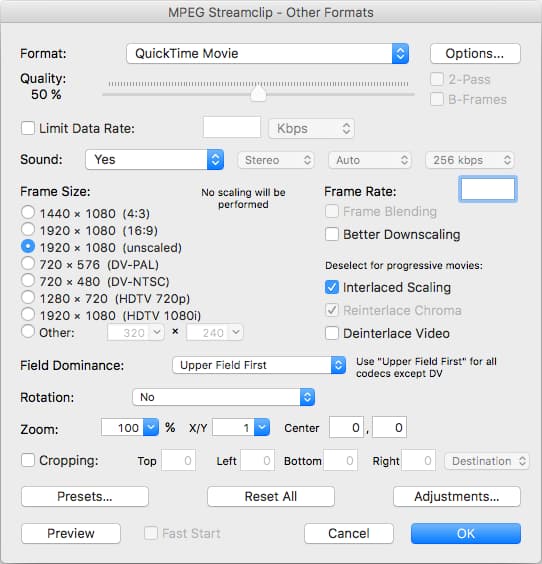Enable the B-Frames checkbox
Image resolution: width=542 pixels, height=564 pixels.
[x=437, y=99]
